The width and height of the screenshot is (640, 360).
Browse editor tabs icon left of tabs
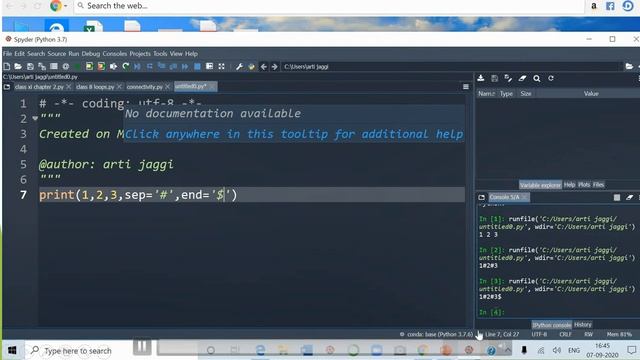[7, 87]
